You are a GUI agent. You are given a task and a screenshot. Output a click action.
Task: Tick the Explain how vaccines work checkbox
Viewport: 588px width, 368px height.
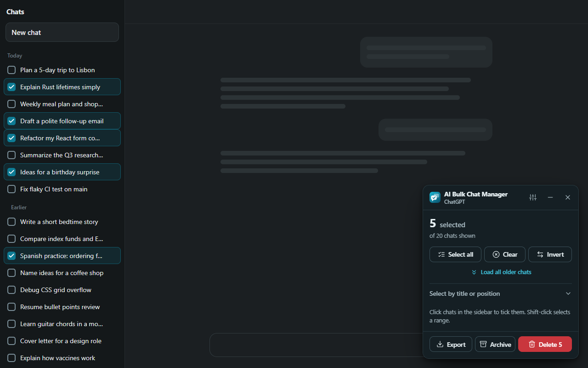click(11, 358)
